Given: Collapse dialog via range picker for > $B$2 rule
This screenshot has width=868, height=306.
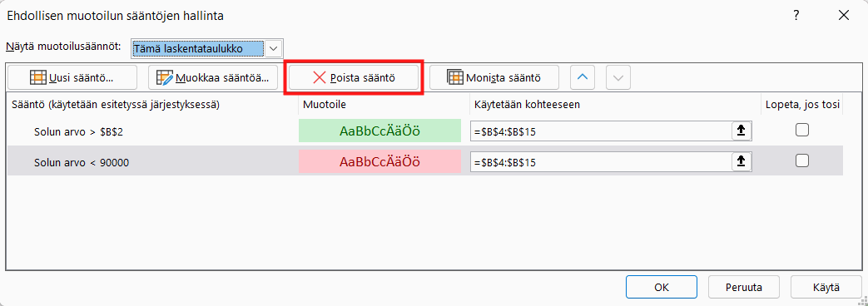Looking at the screenshot, I should pyautogui.click(x=742, y=131).
